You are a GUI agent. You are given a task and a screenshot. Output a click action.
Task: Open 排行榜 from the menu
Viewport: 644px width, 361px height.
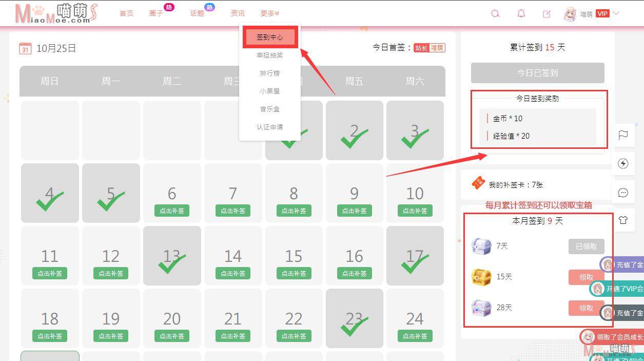pos(270,73)
